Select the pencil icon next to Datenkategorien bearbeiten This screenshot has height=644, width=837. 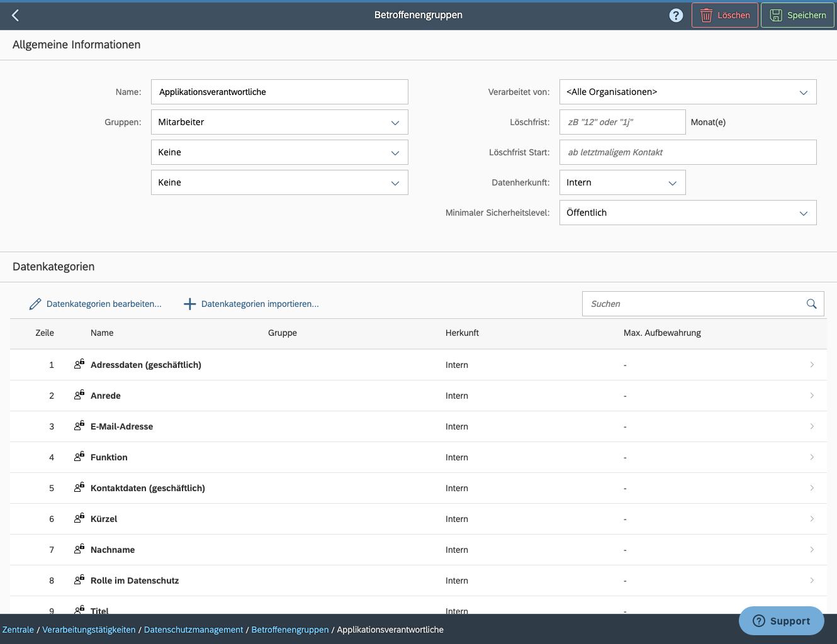click(35, 303)
